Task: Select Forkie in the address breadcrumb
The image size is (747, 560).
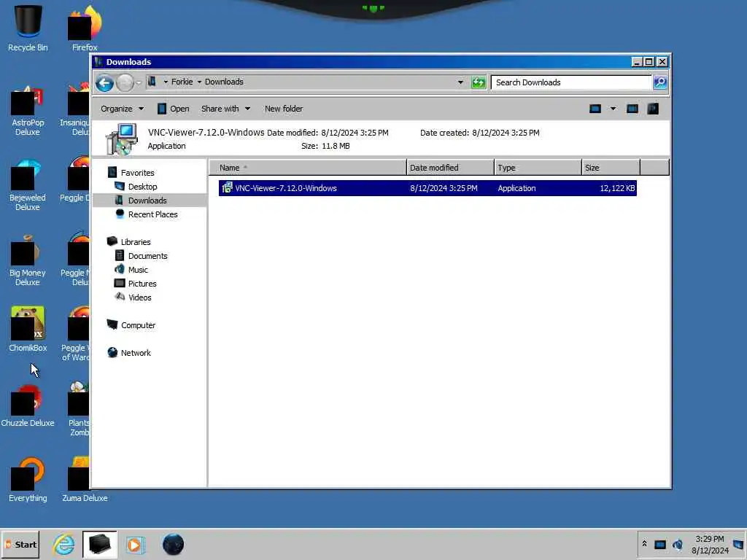Action: tap(182, 82)
